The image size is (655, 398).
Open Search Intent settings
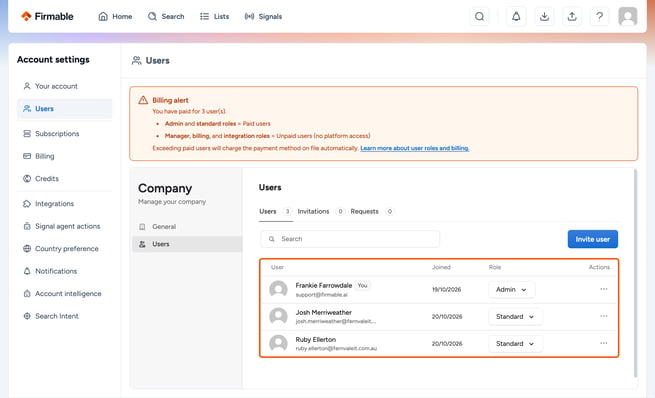coord(64,317)
